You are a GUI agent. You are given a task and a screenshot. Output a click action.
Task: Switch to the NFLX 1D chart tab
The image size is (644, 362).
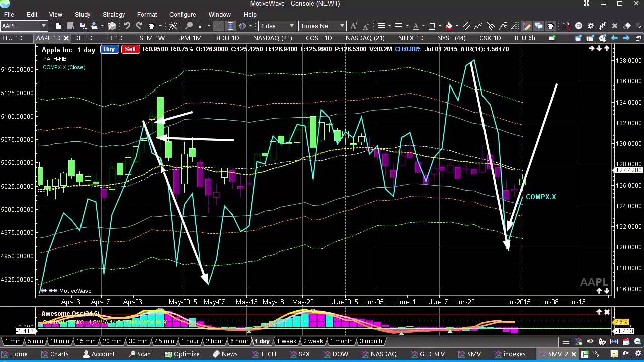(x=411, y=38)
